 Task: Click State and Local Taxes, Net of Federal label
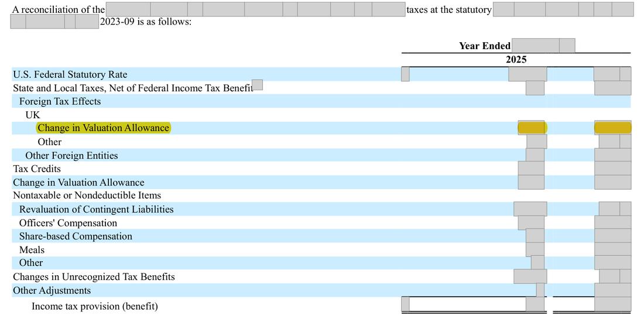133,88
